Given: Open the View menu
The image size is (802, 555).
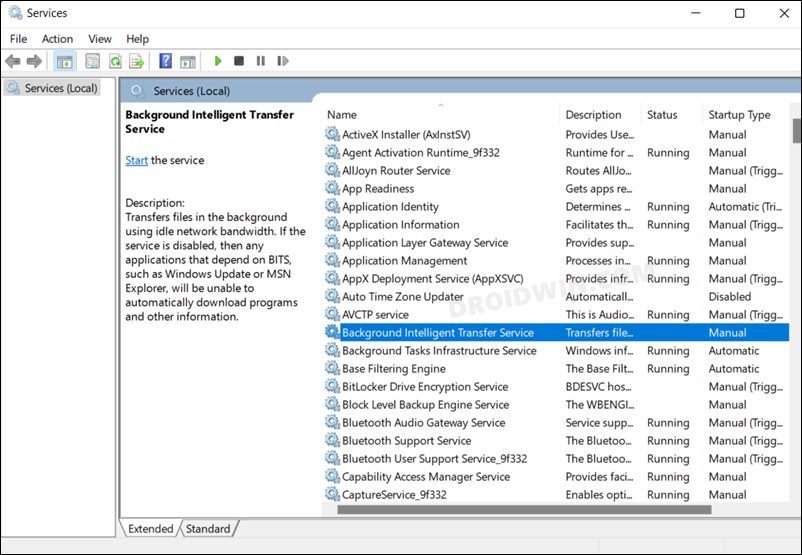Looking at the screenshot, I should (100, 39).
